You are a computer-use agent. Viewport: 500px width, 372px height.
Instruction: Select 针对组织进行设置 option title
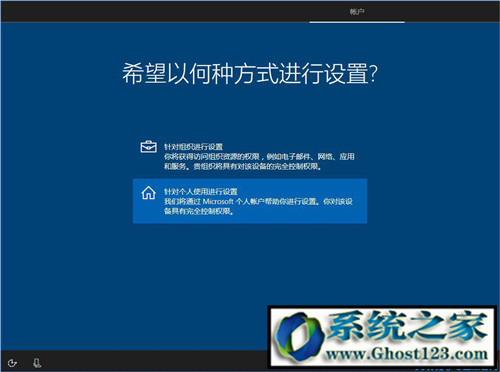click(x=193, y=147)
